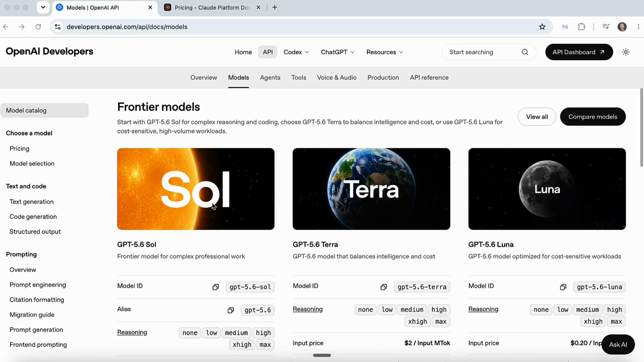
Task: Go forward in browser history
Action: coord(22,27)
